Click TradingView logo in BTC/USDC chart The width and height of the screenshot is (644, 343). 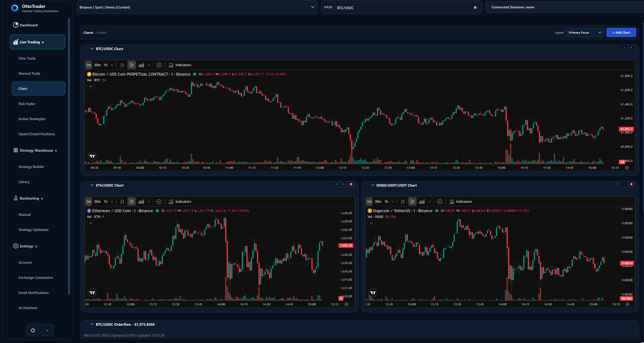click(x=92, y=156)
